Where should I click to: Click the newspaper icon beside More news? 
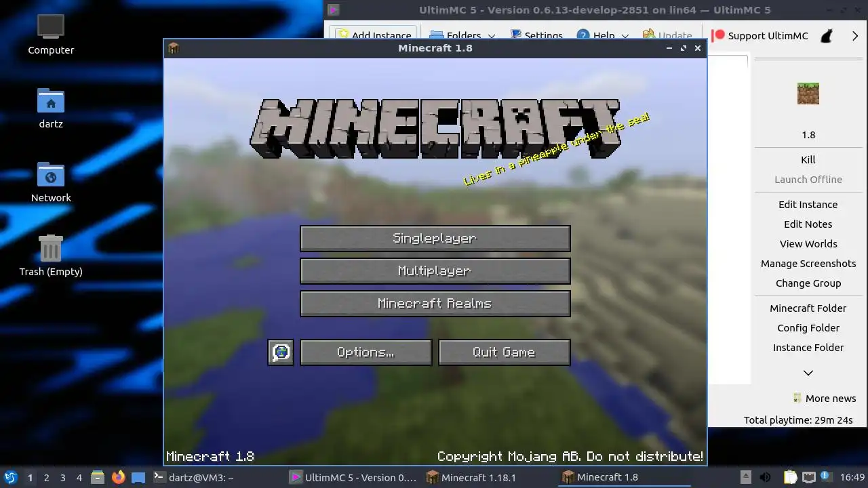797,399
